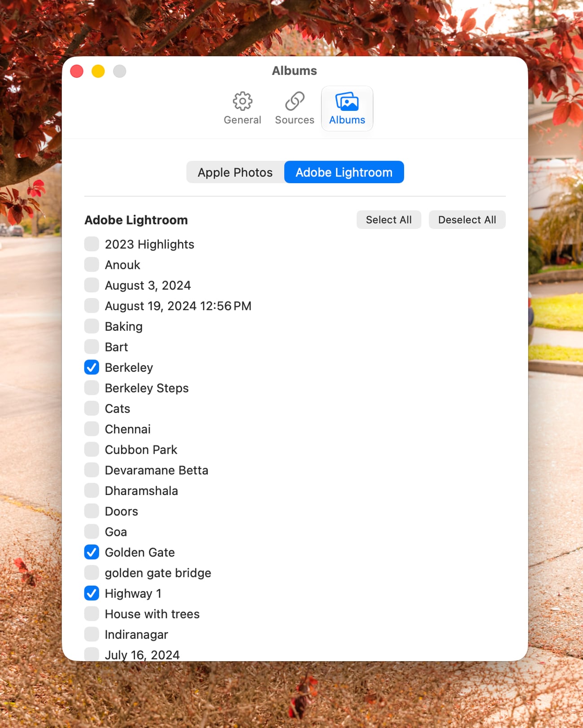Open the Sources settings tab
583x728 pixels.
(295, 108)
